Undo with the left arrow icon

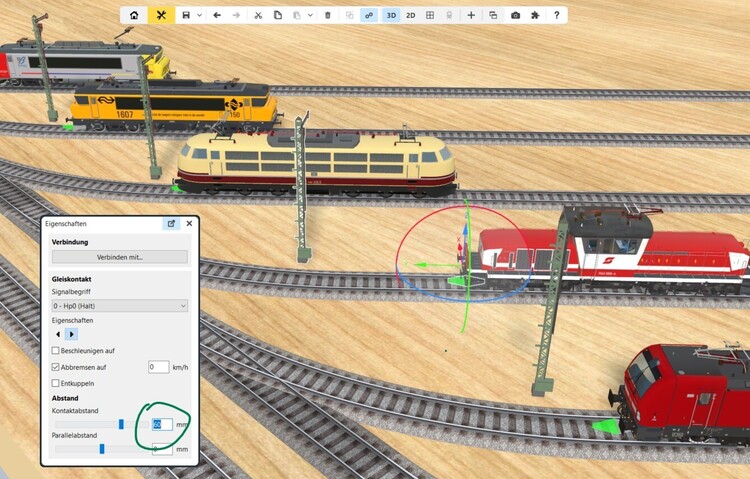(217, 15)
